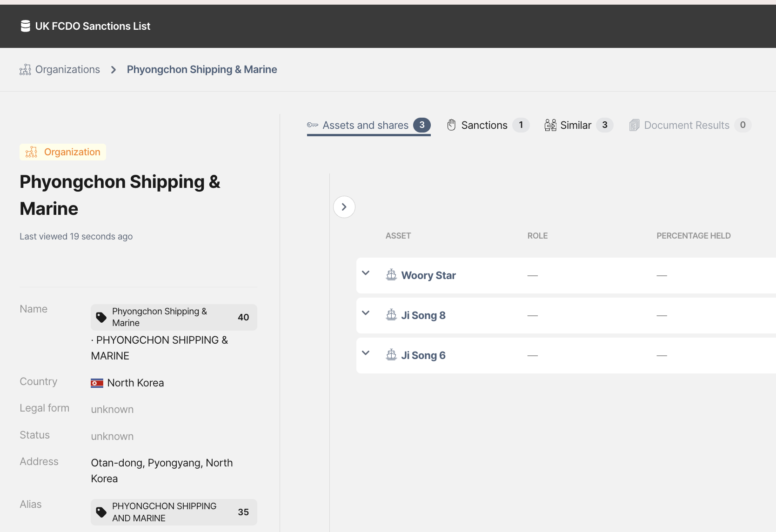Click the PERCENTAGE HELD column header

click(694, 236)
